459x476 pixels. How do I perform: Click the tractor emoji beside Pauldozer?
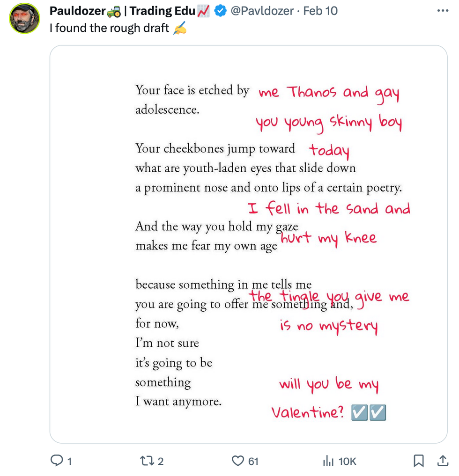click(x=114, y=11)
